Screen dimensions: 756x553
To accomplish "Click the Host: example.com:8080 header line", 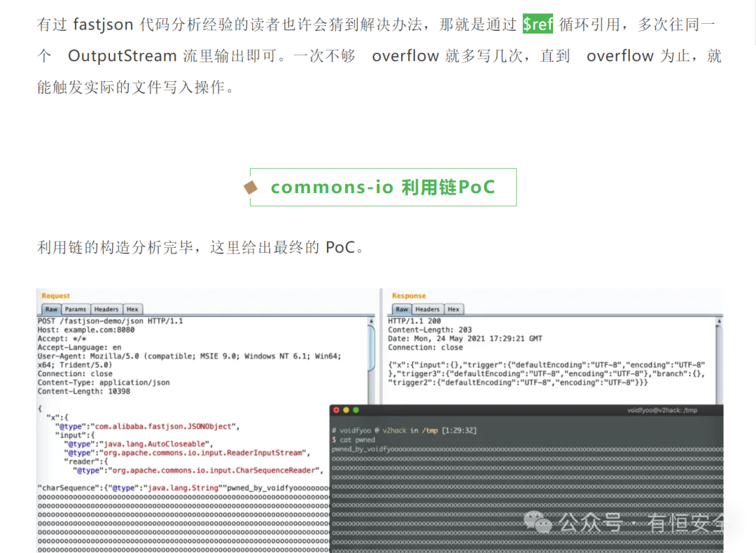I will (86, 330).
